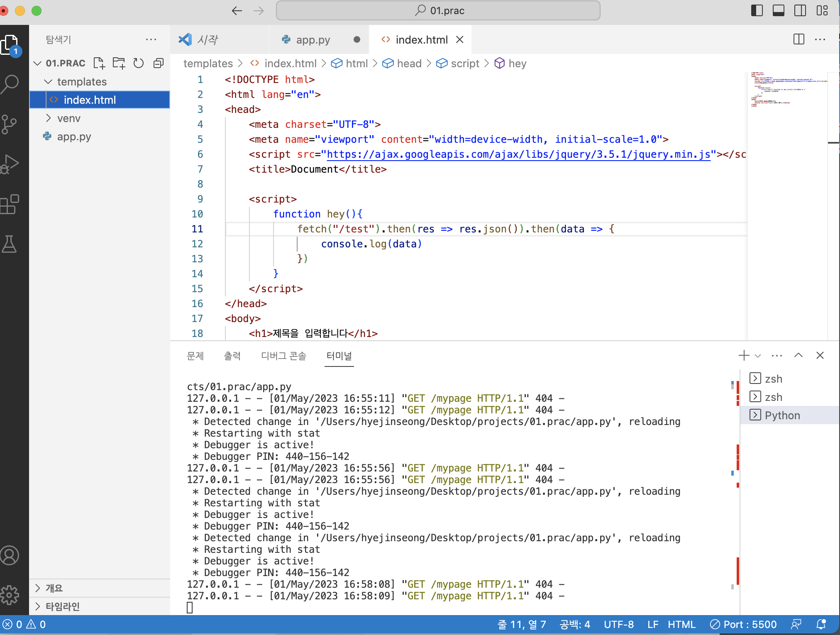Viewport: 840px width, 635px height.
Task: Expand the 개요 outline section
Action: (x=100, y=588)
